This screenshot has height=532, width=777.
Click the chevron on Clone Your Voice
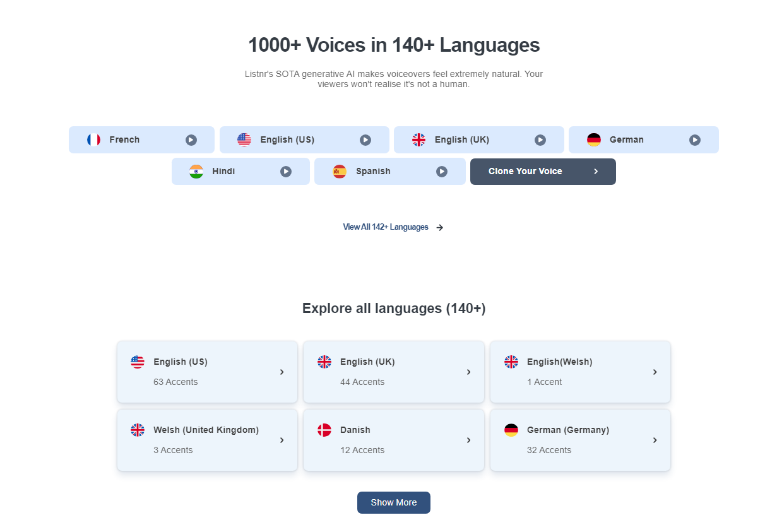[x=596, y=172]
